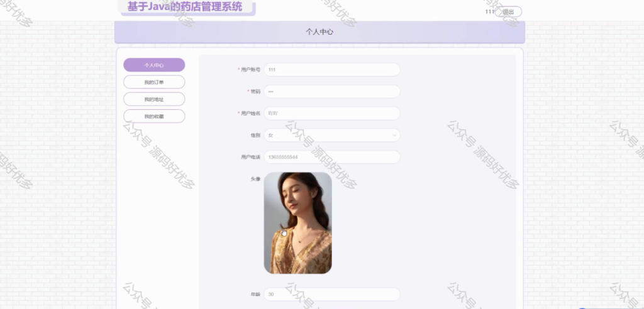Click the 用户账号 input field
Image resolution: width=644 pixels, height=309 pixels.
[x=332, y=70]
